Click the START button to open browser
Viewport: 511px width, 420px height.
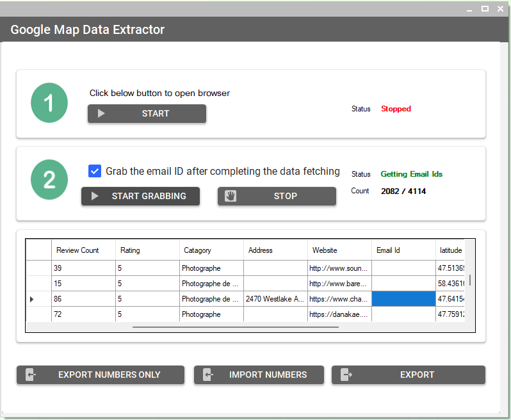coord(147,113)
